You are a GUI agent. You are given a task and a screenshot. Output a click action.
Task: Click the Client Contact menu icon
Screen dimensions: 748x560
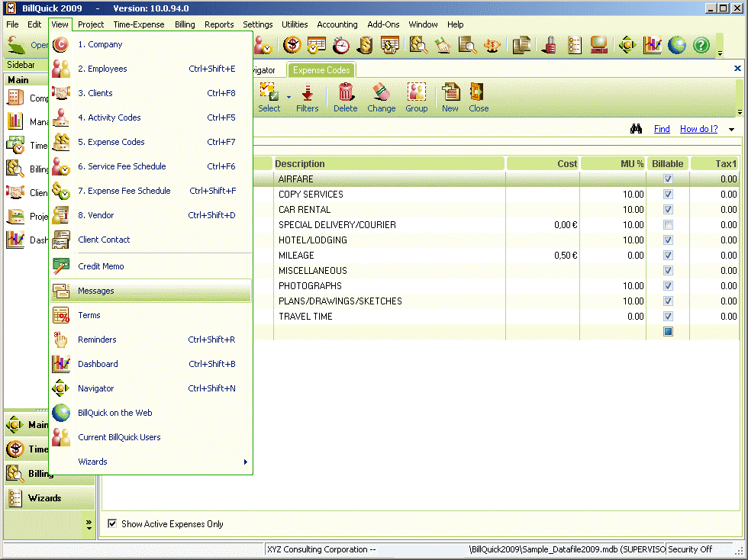pyautogui.click(x=61, y=240)
